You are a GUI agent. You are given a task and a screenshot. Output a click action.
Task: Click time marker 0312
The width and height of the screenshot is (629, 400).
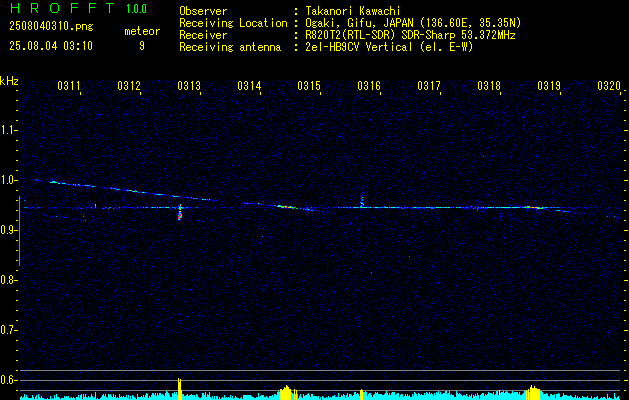pyautogui.click(x=129, y=86)
